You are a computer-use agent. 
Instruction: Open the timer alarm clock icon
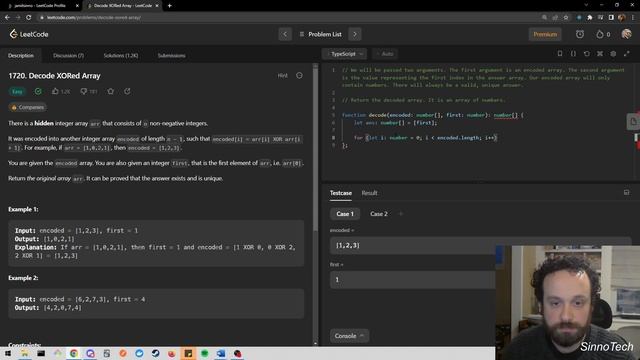[x=580, y=34]
